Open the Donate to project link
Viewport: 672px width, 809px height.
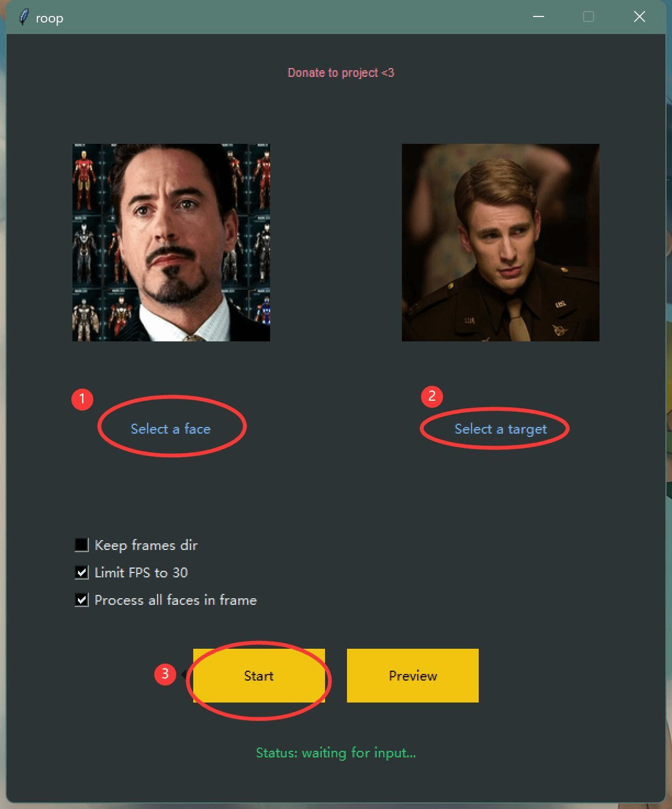341,73
